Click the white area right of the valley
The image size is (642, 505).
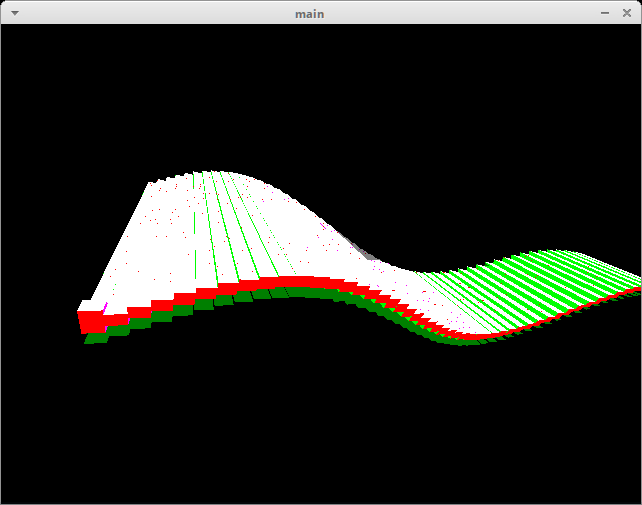coord(420,283)
